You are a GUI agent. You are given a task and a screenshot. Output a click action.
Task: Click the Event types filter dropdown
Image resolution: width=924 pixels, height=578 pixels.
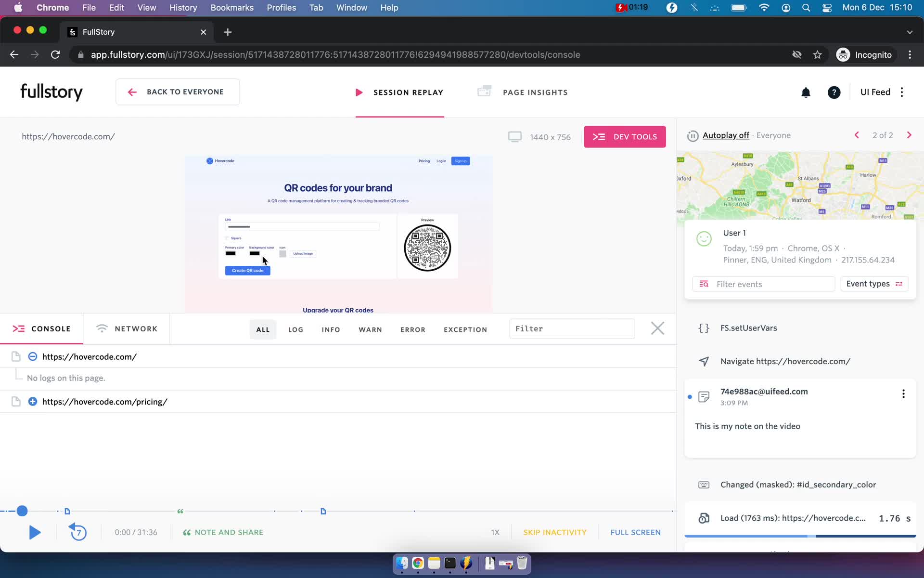tap(875, 284)
